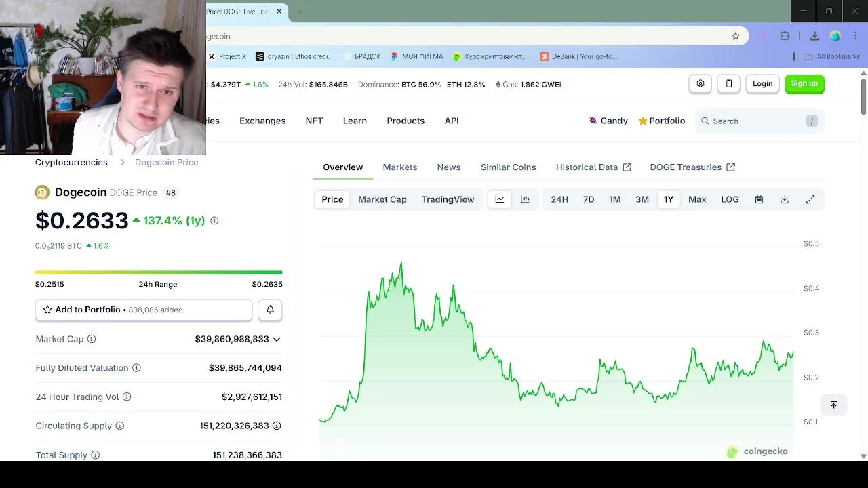Click the green Sign up button

click(x=804, y=83)
